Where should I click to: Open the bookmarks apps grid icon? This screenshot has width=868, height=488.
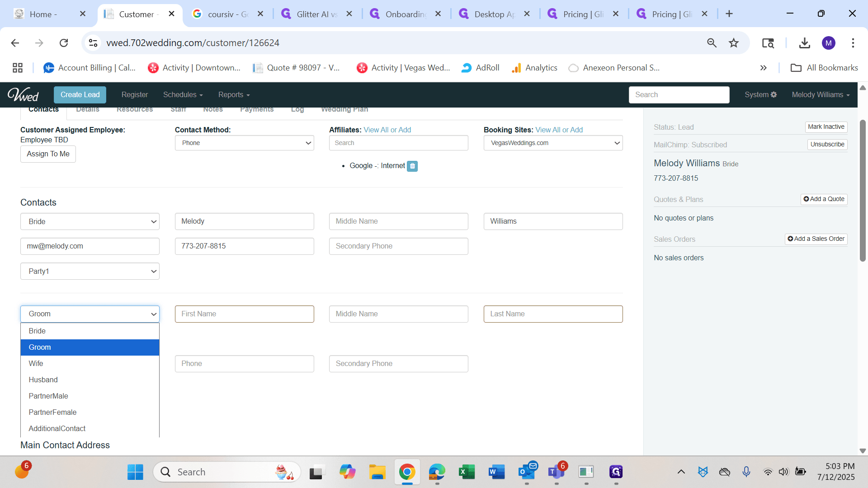[18, 68]
